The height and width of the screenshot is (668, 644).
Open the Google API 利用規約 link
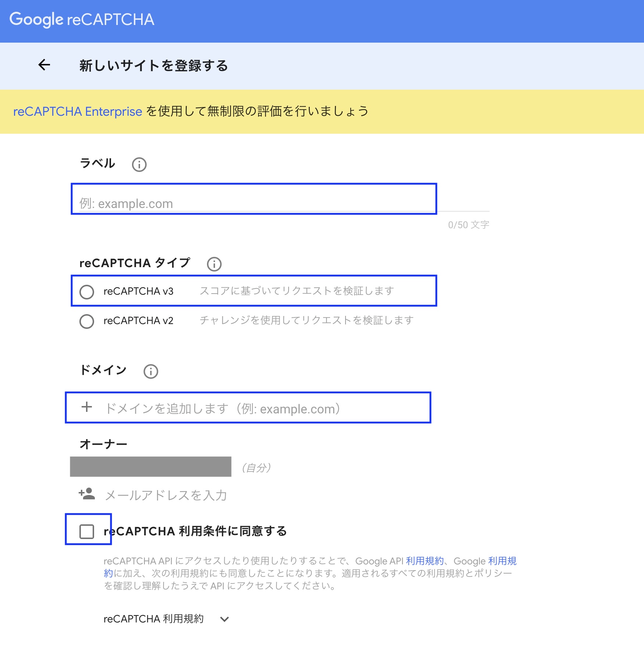click(x=425, y=561)
